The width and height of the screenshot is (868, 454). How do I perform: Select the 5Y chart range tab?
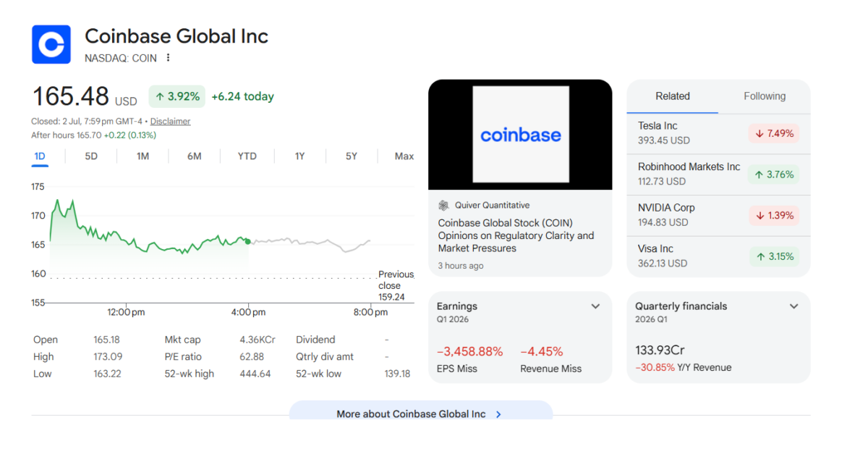(352, 156)
